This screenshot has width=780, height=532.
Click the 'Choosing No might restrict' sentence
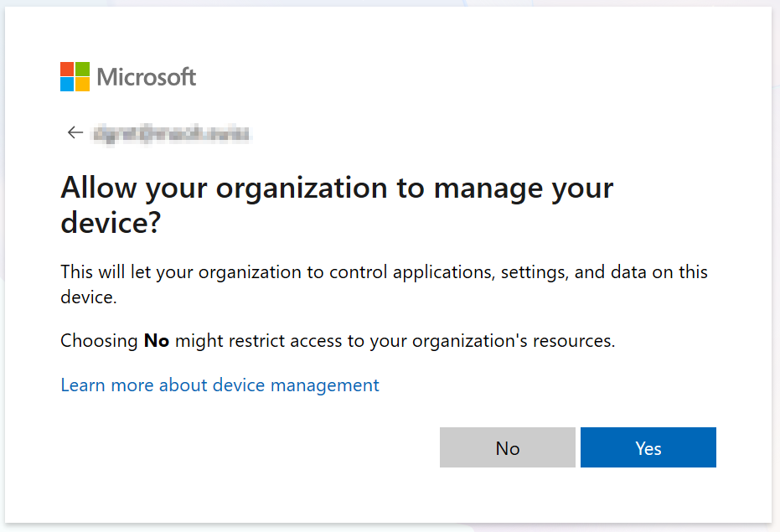[x=338, y=341]
